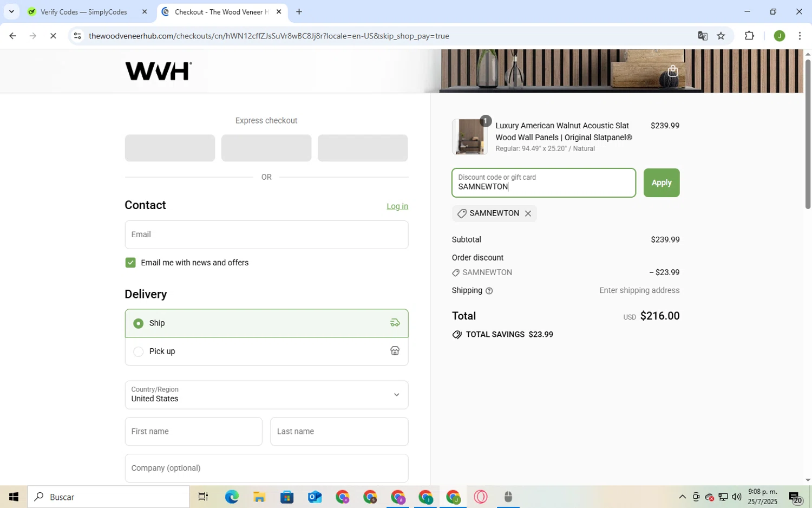Click the Pick up store icon

[x=395, y=351]
